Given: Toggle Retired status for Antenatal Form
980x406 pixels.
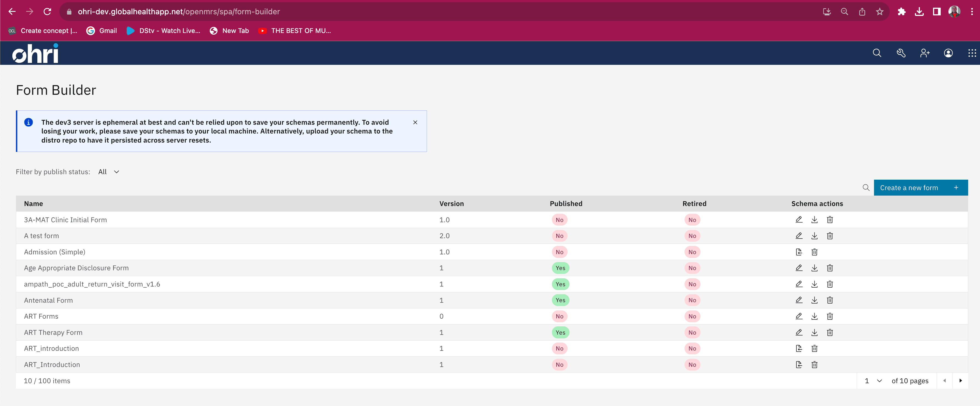Looking at the screenshot, I should click(692, 300).
